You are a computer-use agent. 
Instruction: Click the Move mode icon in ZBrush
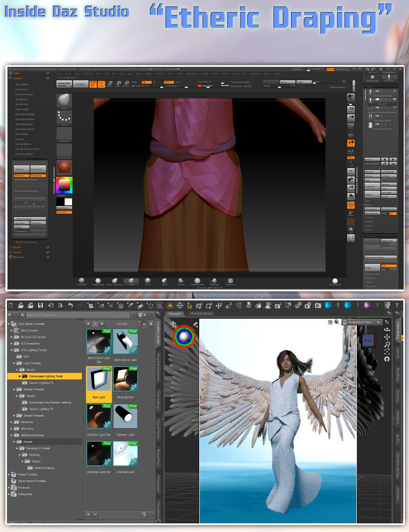click(110, 84)
